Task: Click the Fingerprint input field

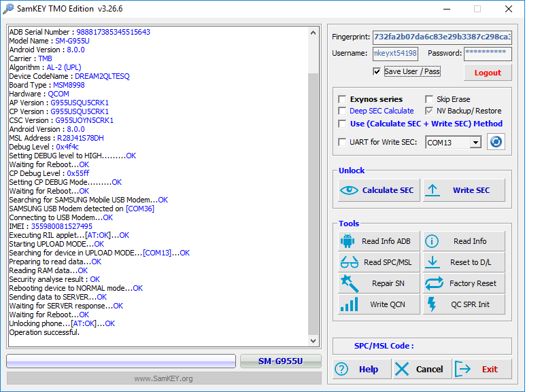Action: [442, 37]
